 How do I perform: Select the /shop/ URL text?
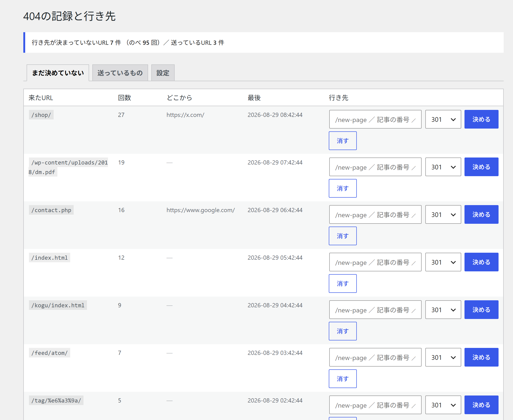pos(41,115)
